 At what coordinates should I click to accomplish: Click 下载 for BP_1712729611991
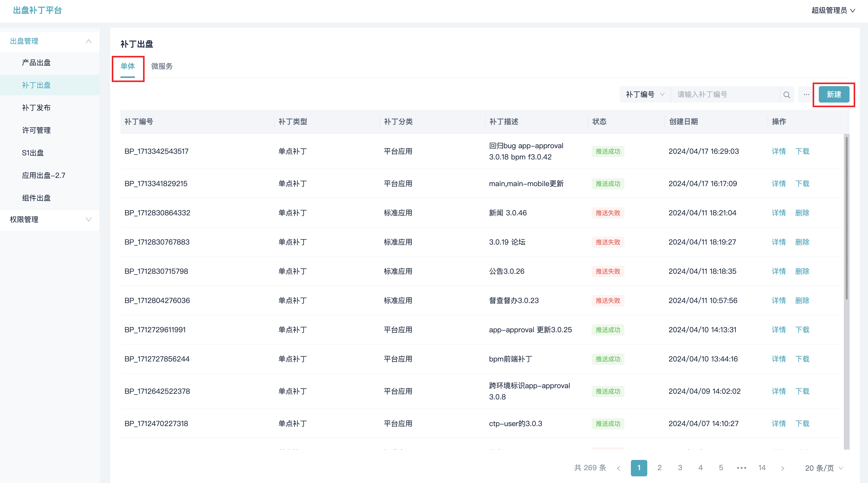coord(802,330)
